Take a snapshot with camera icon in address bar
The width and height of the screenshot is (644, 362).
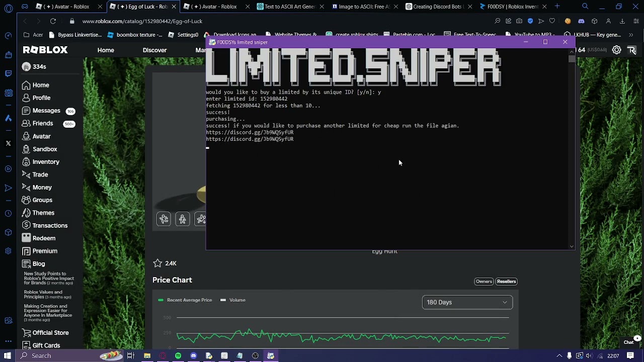519,21
